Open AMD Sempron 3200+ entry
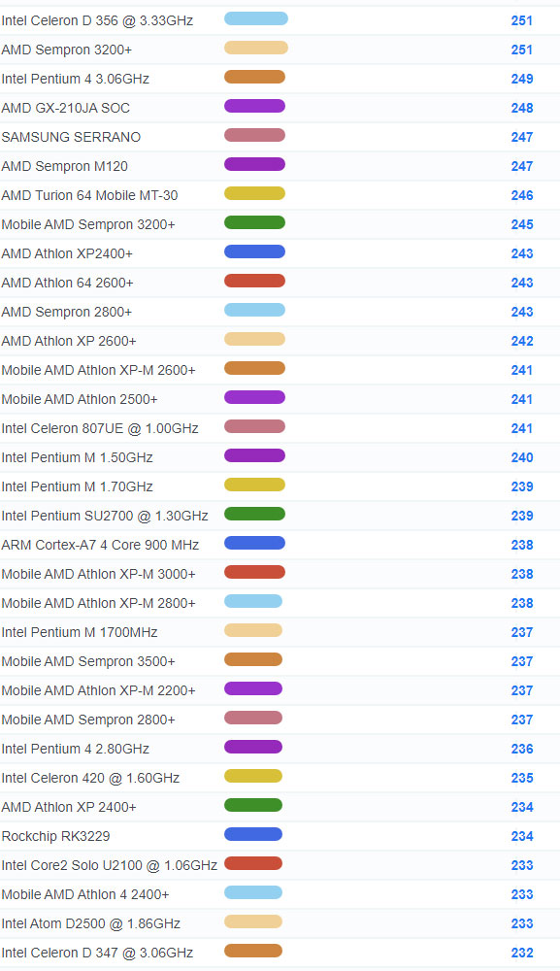 click(x=67, y=50)
